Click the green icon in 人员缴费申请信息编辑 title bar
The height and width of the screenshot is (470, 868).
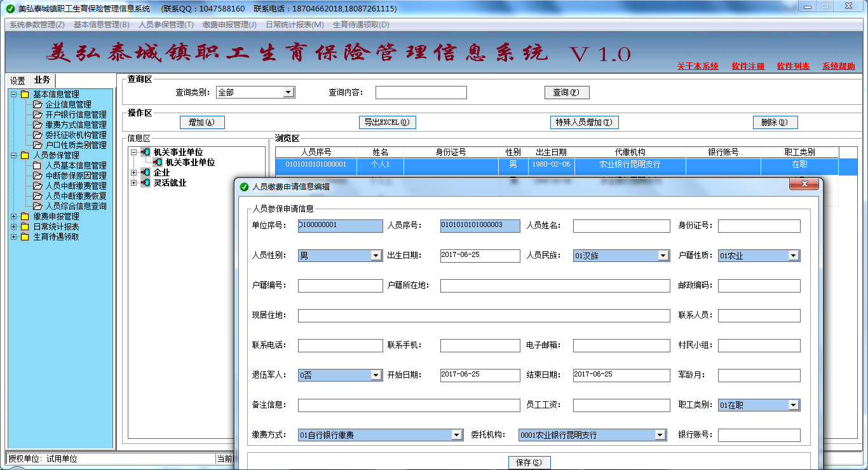[243, 187]
